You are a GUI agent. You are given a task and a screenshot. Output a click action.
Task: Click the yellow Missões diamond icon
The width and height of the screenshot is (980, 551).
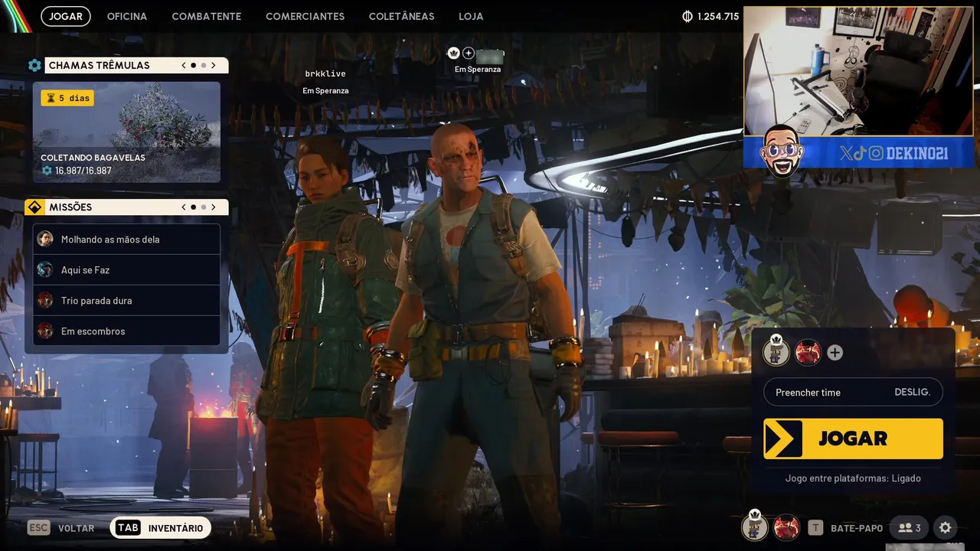click(34, 207)
